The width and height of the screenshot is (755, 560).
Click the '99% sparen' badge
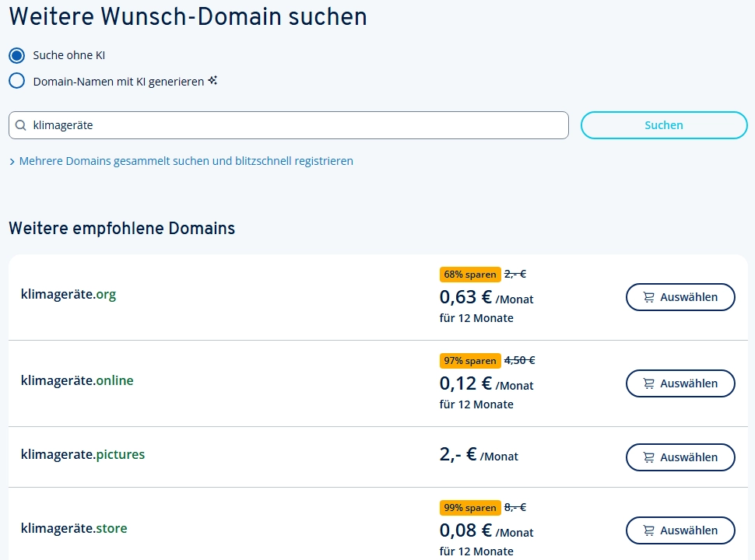coord(470,508)
